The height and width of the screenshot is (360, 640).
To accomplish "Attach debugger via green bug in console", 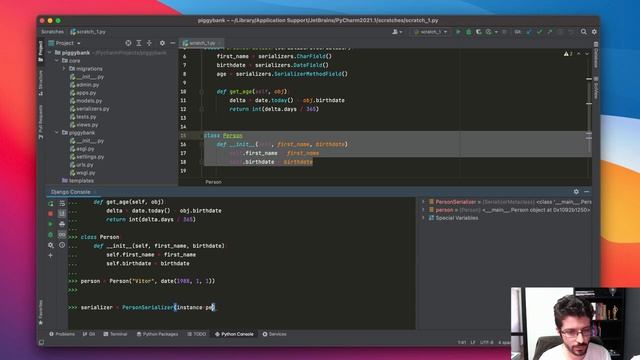I will pos(51,235).
